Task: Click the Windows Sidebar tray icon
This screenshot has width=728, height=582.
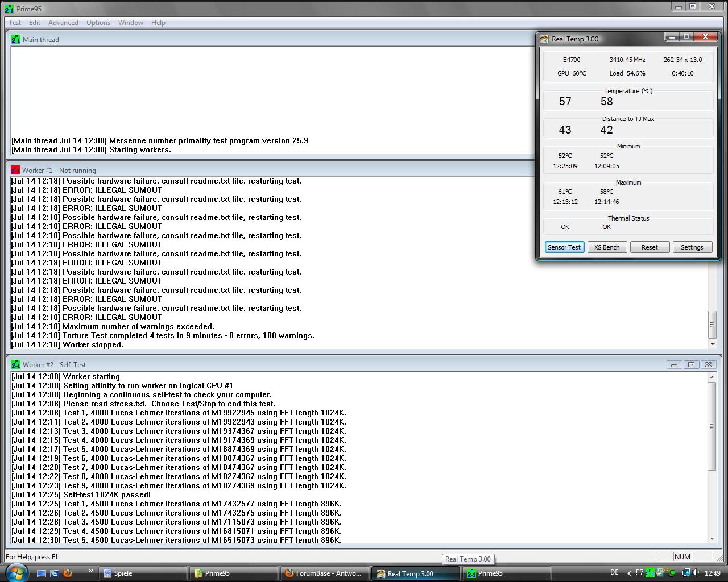Action: (660, 573)
